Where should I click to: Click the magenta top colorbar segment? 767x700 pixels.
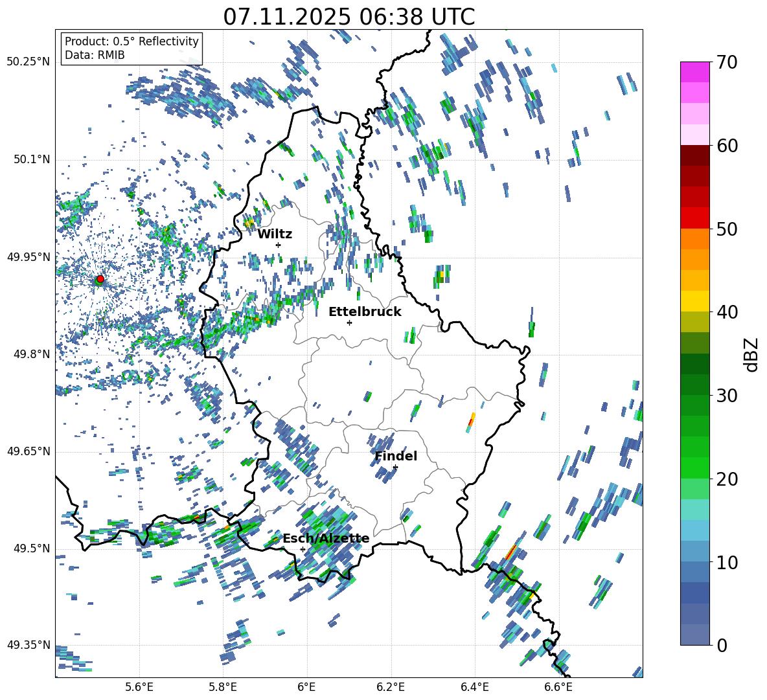694,72
